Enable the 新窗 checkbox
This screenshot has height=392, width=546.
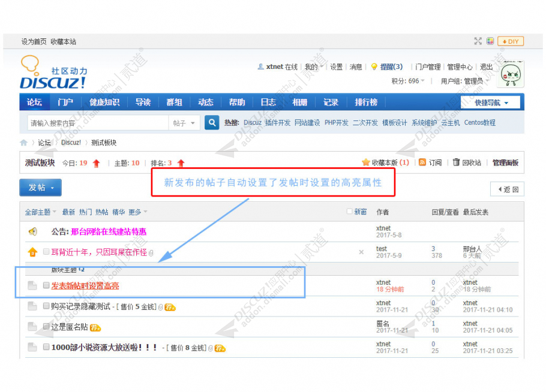350,211
